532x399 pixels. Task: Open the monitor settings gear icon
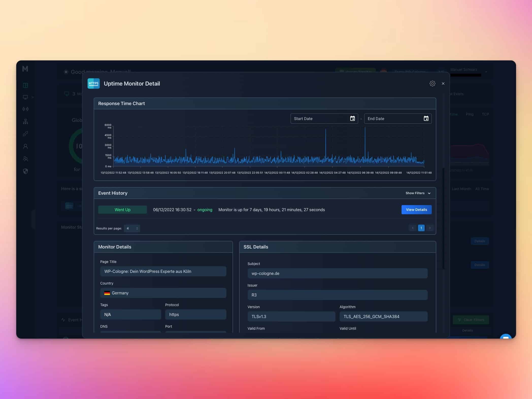click(x=432, y=84)
